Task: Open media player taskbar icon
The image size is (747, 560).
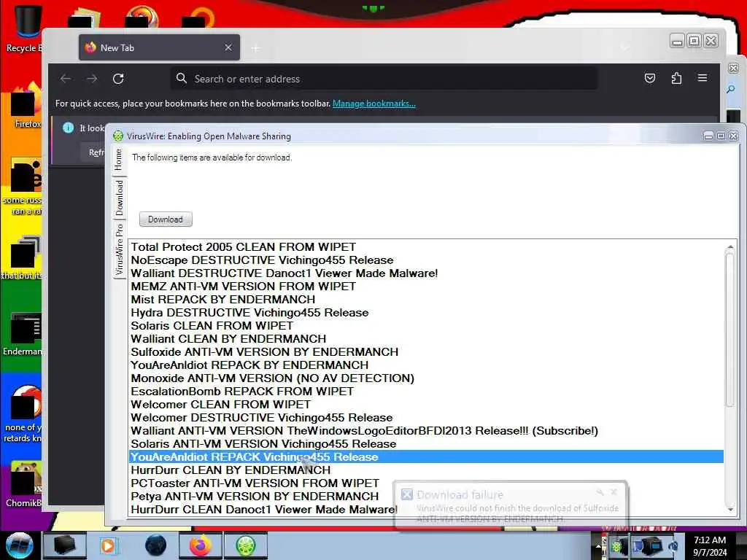Action: [108, 545]
